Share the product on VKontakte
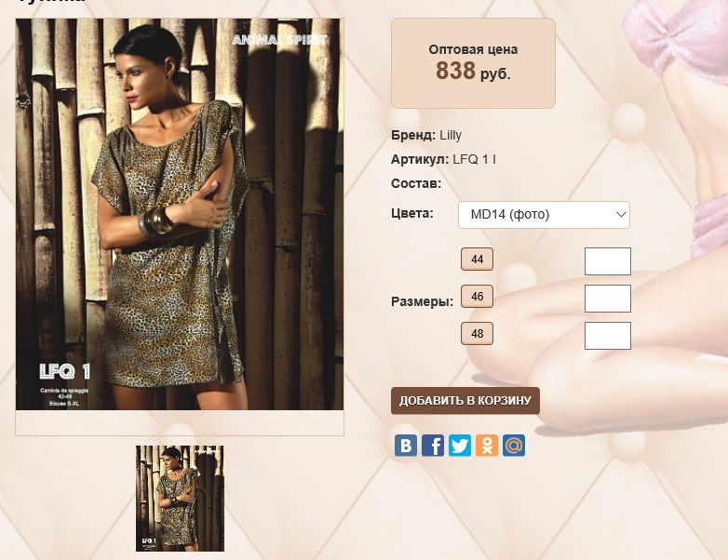 click(405, 446)
